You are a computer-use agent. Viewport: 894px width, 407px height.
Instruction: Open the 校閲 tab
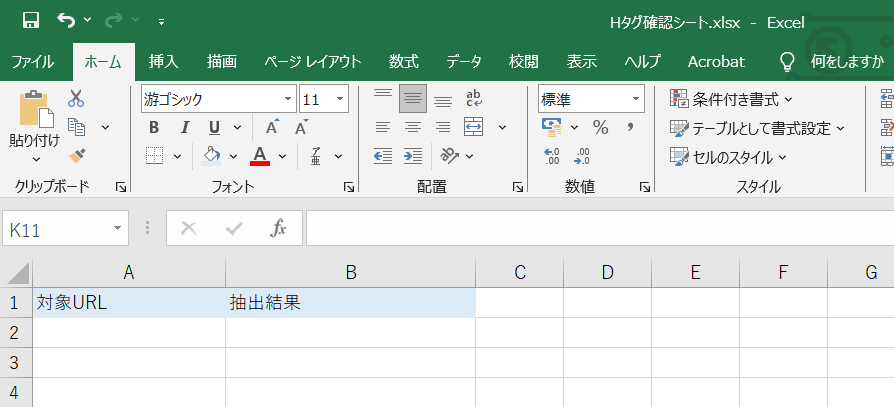pos(523,62)
